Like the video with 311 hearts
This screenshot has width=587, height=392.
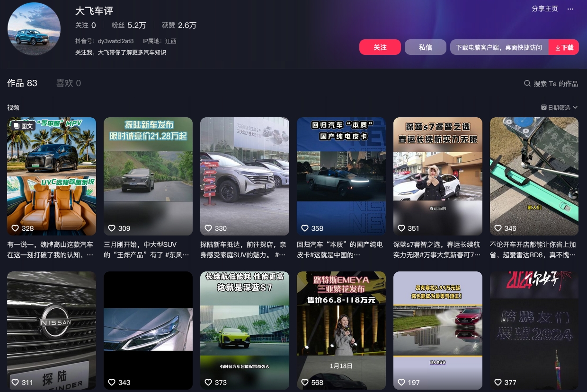pyautogui.click(x=15, y=382)
